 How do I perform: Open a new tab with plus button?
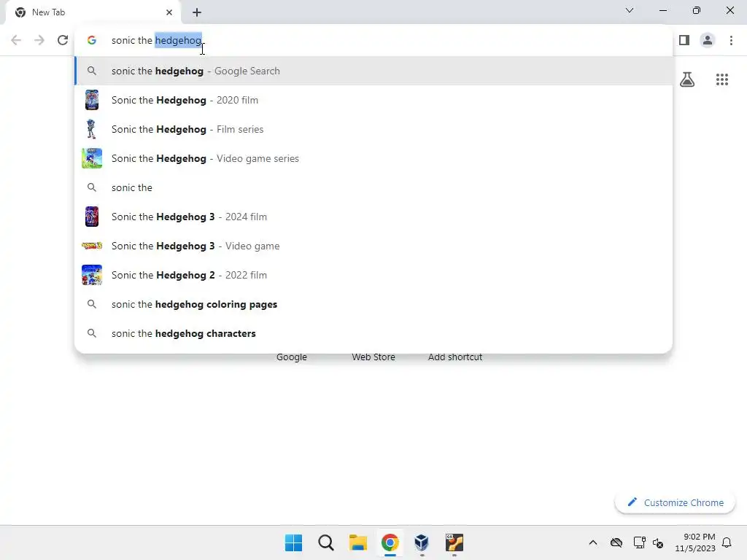(x=197, y=12)
